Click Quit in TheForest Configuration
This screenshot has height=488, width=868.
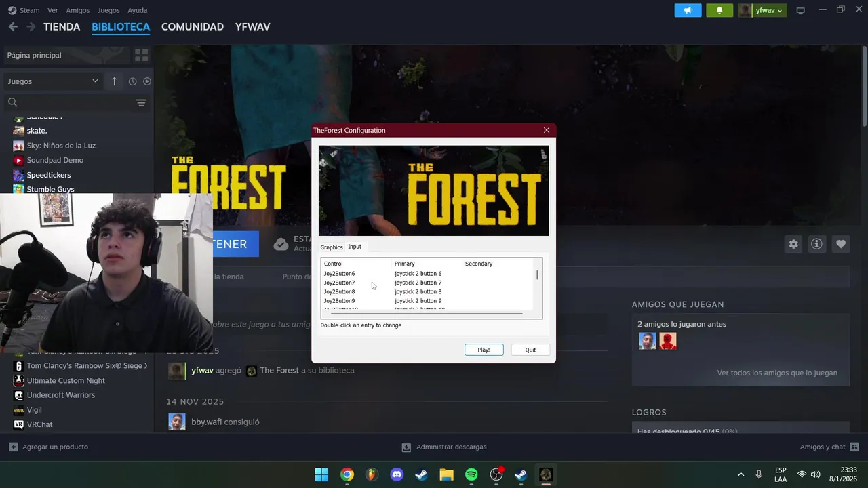(530, 350)
